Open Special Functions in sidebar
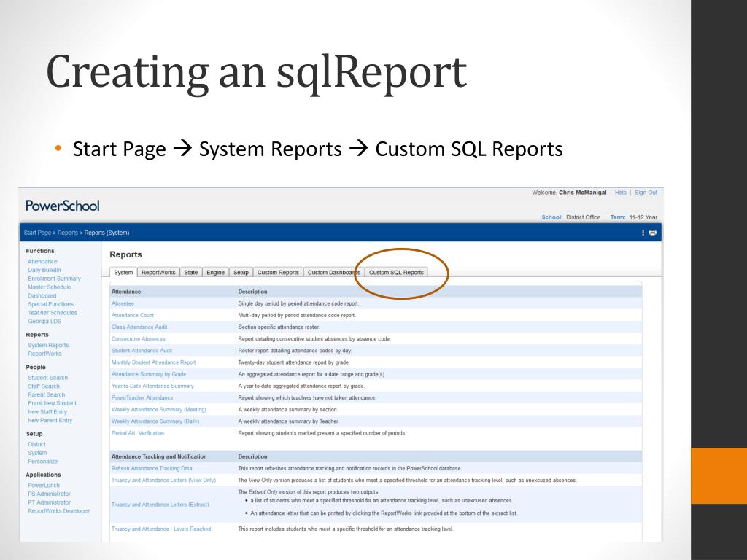Viewport: 747px width, 560px height. click(x=50, y=304)
